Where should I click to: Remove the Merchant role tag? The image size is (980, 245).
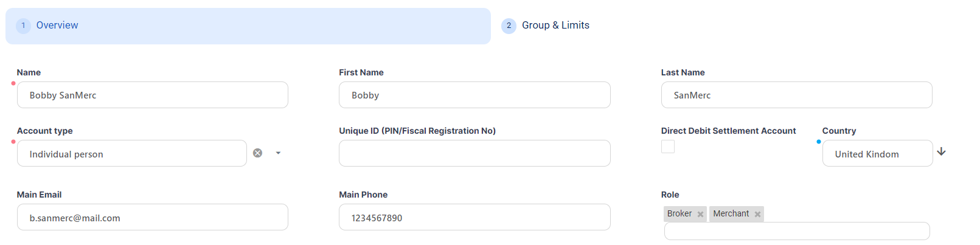(757, 214)
